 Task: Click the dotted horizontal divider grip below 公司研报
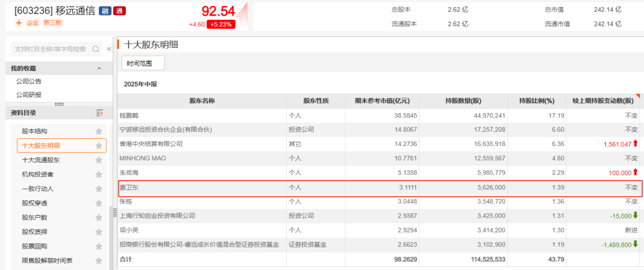[x=59, y=104]
